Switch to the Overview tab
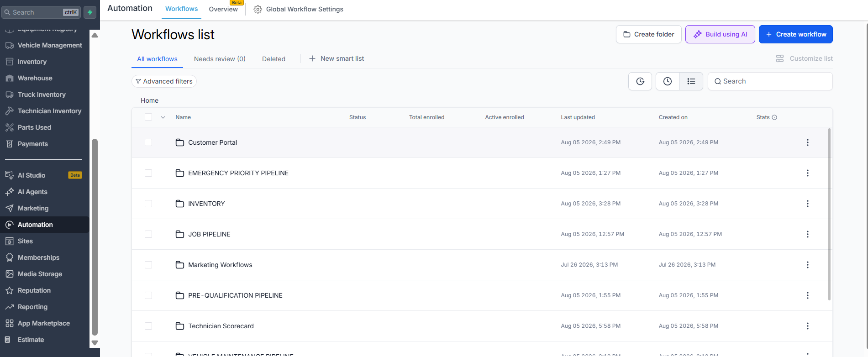This screenshot has height=357, width=868. tap(223, 9)
